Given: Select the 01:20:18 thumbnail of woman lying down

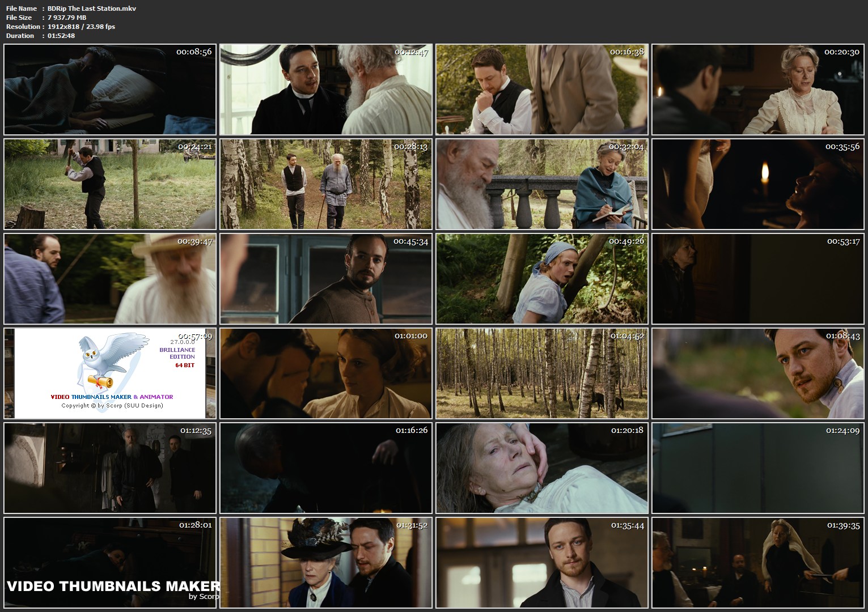Looking at the screenshot, I should click(542, 468).
